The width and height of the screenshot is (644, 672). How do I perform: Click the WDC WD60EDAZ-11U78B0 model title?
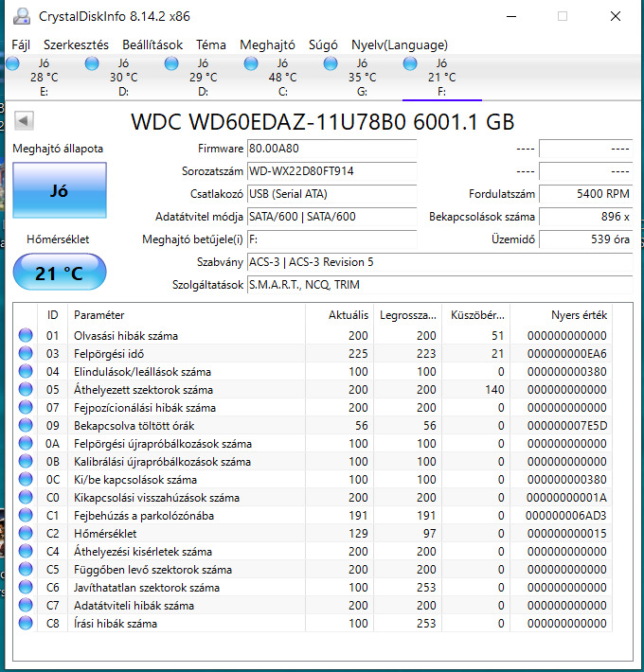[322, 122]
